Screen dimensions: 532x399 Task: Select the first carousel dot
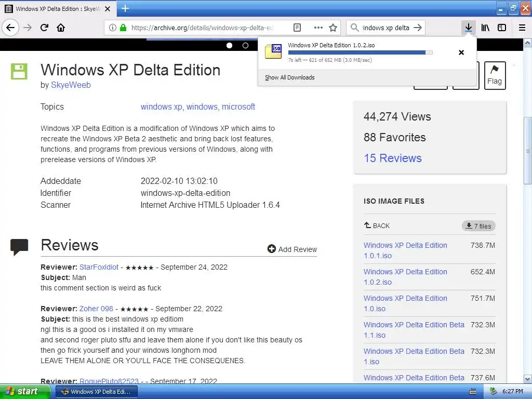229,46
